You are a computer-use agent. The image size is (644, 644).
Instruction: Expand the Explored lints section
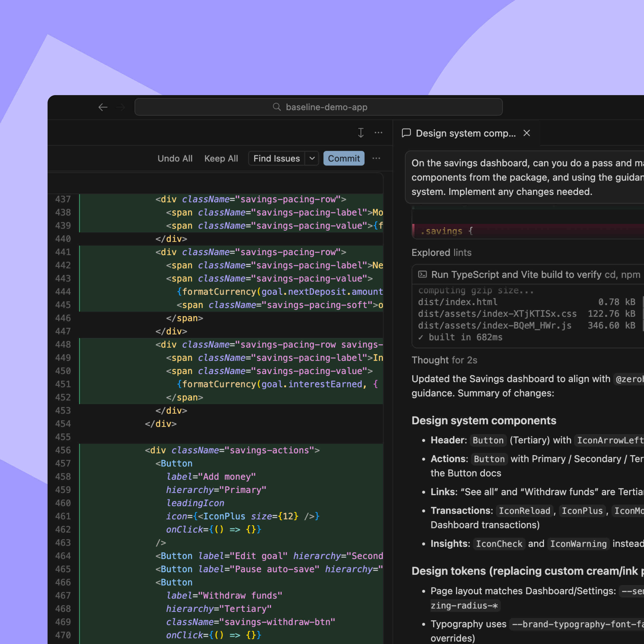coord(441,253)
